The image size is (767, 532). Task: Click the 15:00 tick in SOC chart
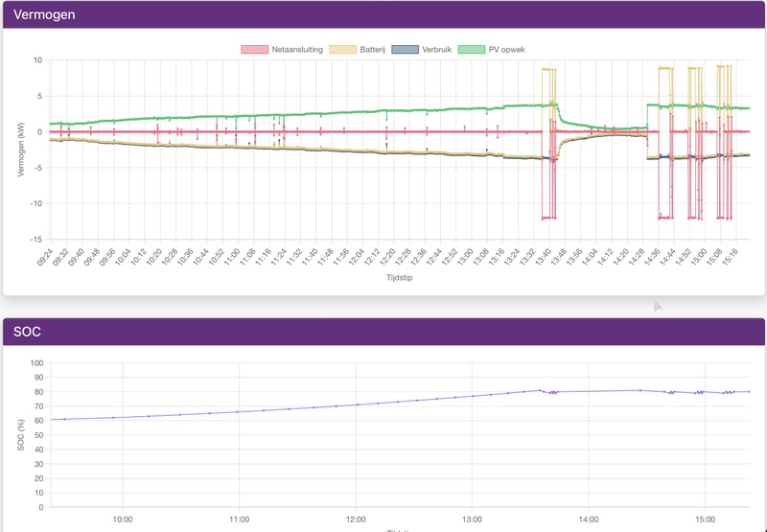[705, 520]
